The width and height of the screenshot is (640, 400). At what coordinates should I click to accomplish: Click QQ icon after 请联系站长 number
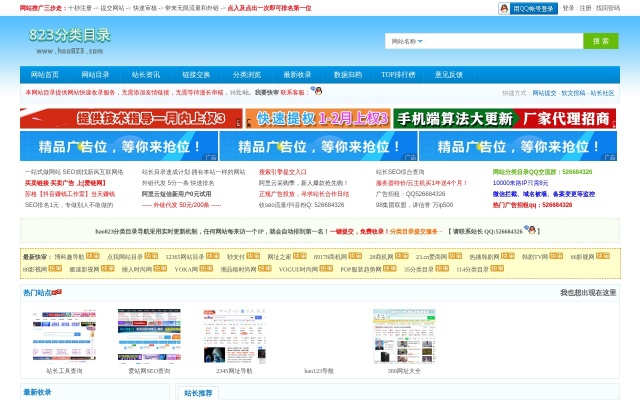pyautogui.click(x=533, y=230)
